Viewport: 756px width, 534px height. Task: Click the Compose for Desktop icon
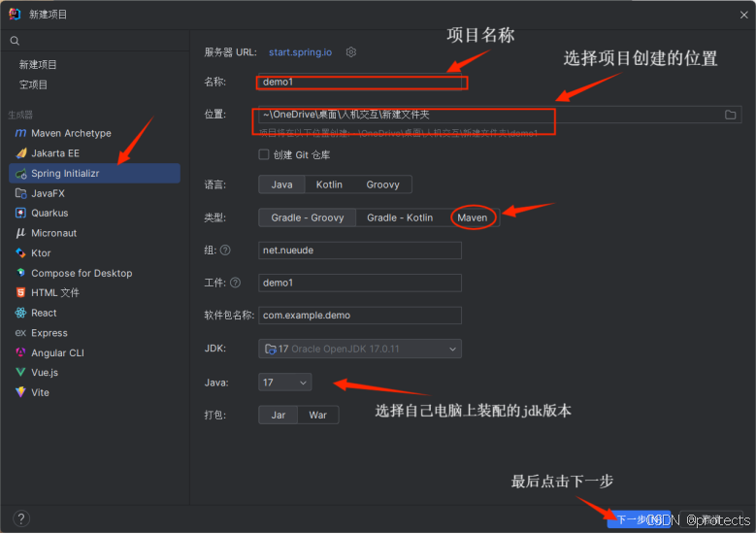click(x=20, y=273)
